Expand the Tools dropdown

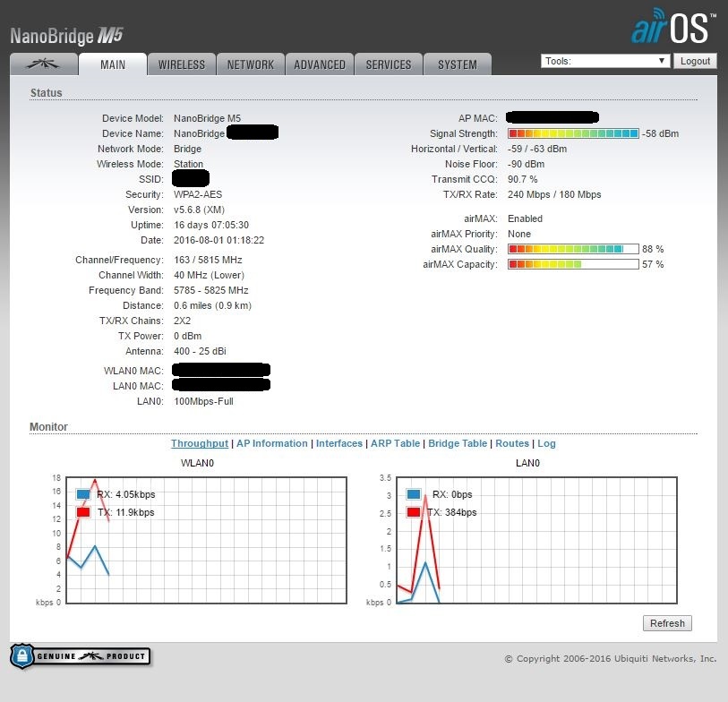click(x=605, y=61)
